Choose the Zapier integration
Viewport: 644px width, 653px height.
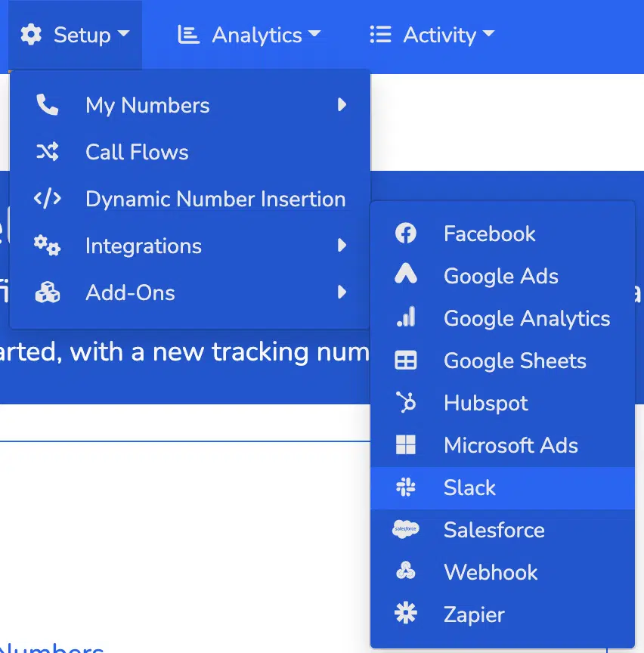503,614
